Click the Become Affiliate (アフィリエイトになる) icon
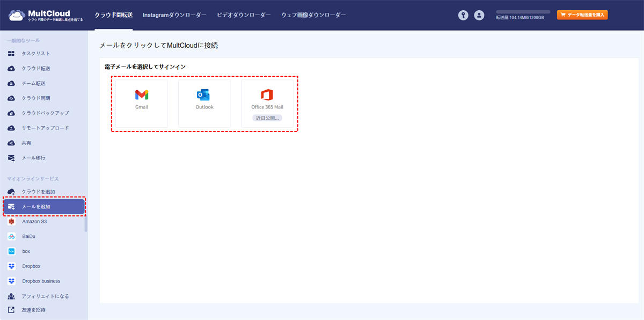 11,296
